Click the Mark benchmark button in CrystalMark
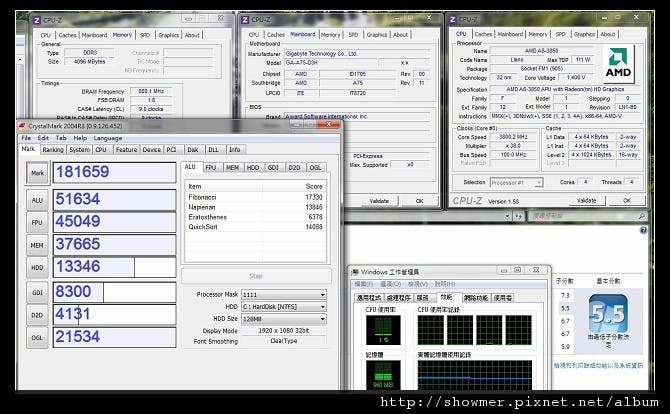 coord(36,172)
